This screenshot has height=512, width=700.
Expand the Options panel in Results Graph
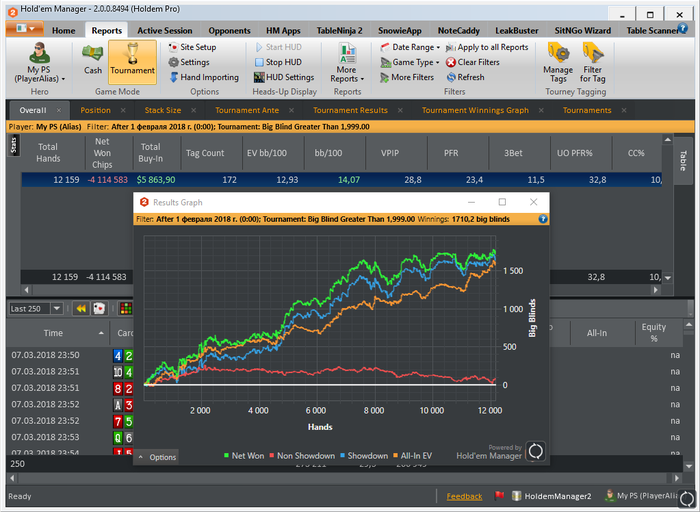coord(157,457)
